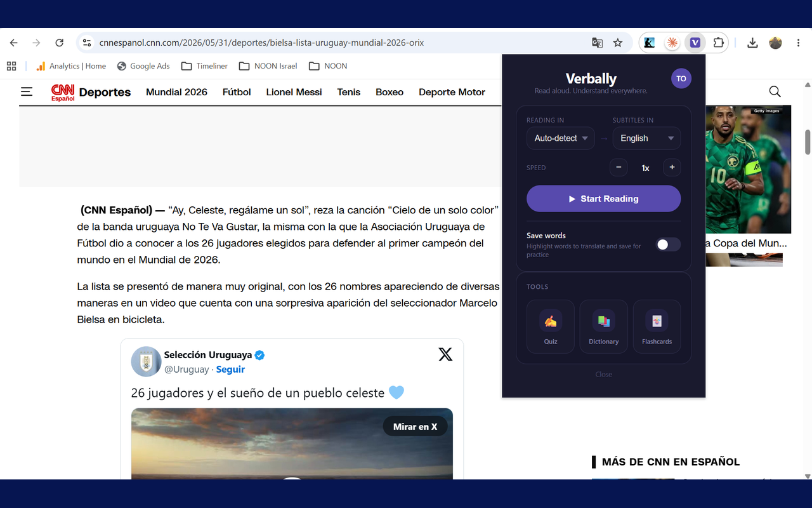The image size is (812, 508).
Task: Open the NOON Israel bookmark folder
Action: tap(268, 66)
